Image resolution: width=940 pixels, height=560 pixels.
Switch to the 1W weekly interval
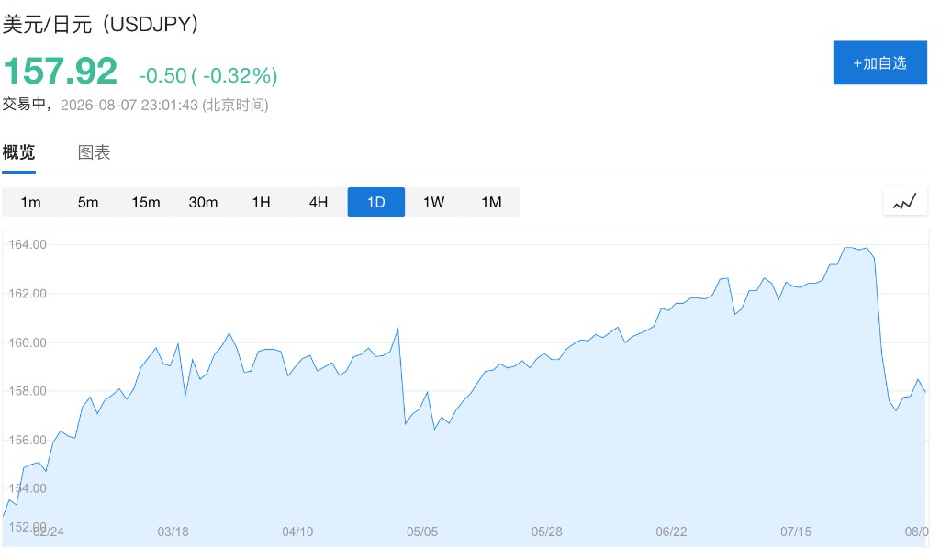point(433,202)
